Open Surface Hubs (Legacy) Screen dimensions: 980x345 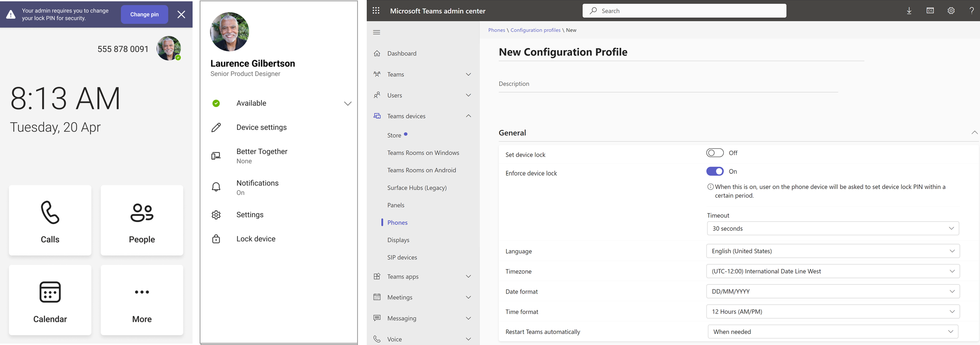pyautogui.click(x=417, y=187)
